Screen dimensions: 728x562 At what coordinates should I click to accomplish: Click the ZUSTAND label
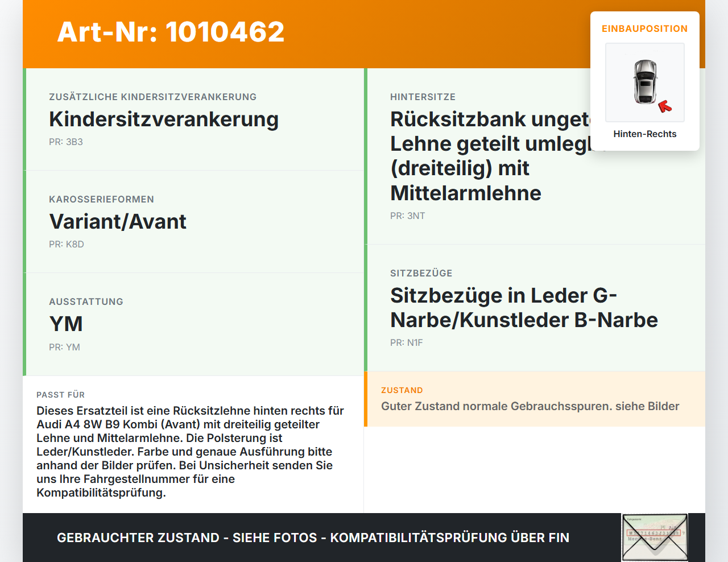click(402, 390)
